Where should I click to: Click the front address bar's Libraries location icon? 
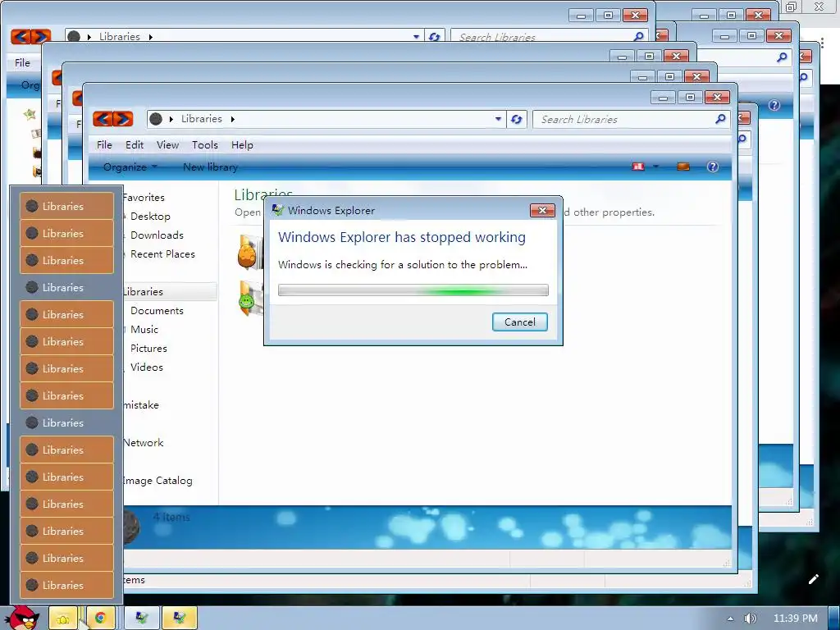[x=156, y=119]
